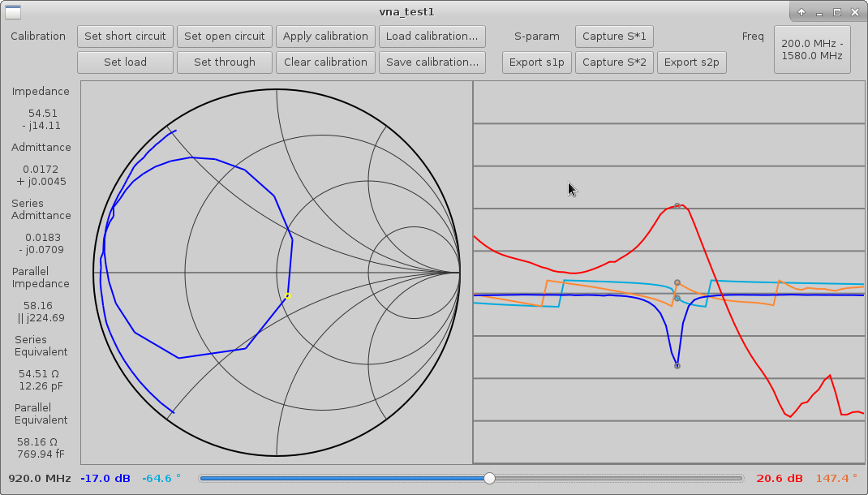Click the admittance value 0.0172 + j0.0045

click(x=41, y=175)
